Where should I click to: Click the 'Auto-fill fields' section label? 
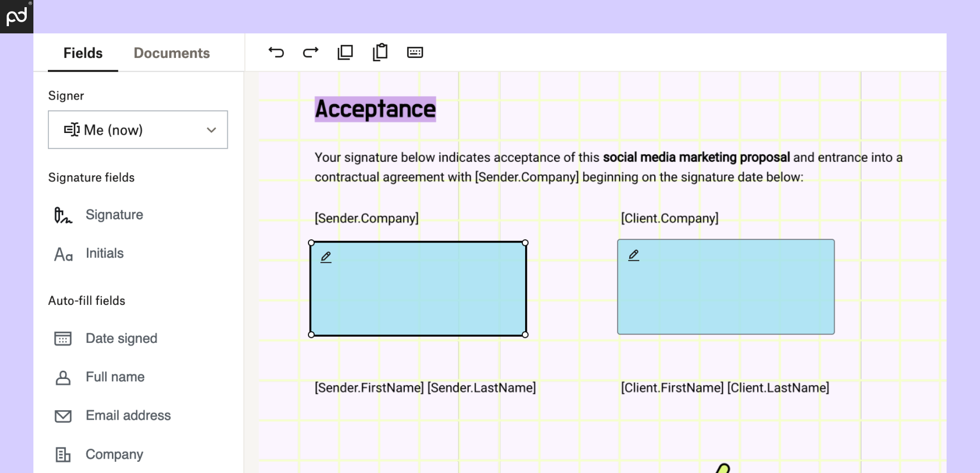pyautogui.click(x=87, y=300)
